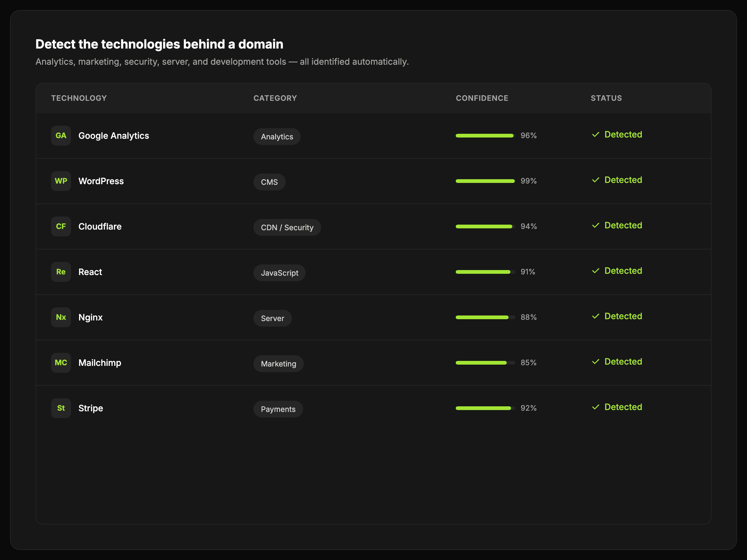747x560 pixels.
Task: Click the WP WordPress icon badge
Action: point(61,181)
